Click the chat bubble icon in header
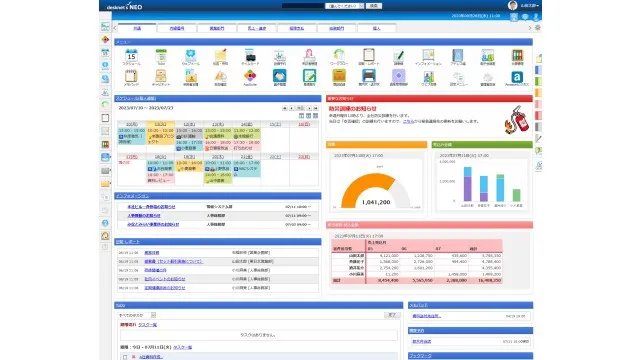Image resolution: width=640 pixels, height=360 pixels. [x=525, y=17]
